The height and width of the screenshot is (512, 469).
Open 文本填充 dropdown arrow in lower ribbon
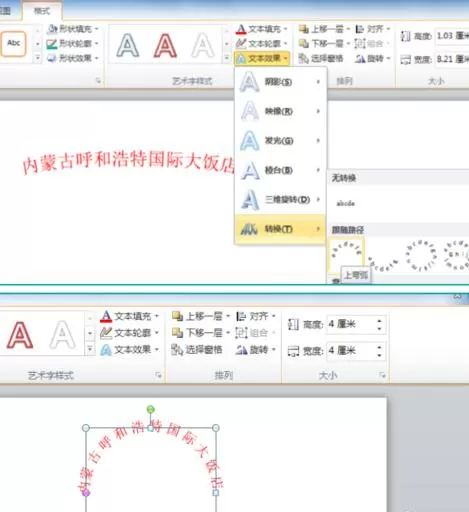(x=157, y=316)
